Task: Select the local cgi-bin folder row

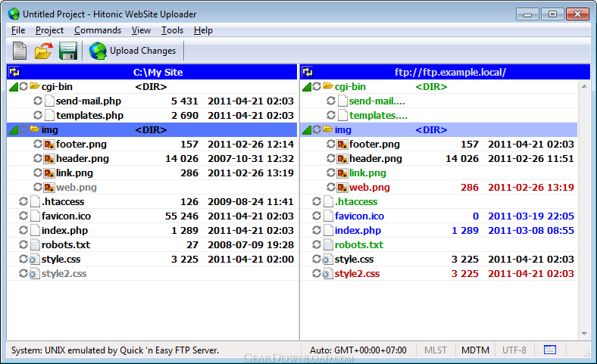Action: coord(152,87)
